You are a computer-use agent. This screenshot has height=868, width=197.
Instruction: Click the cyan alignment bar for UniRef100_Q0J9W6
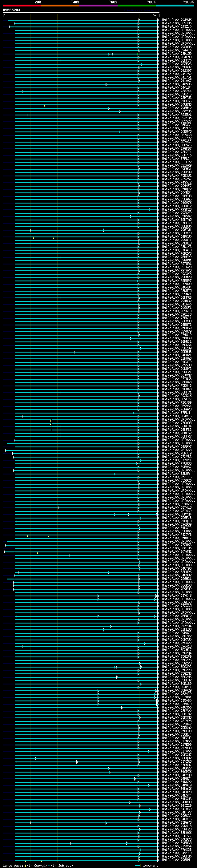[83, 20]
